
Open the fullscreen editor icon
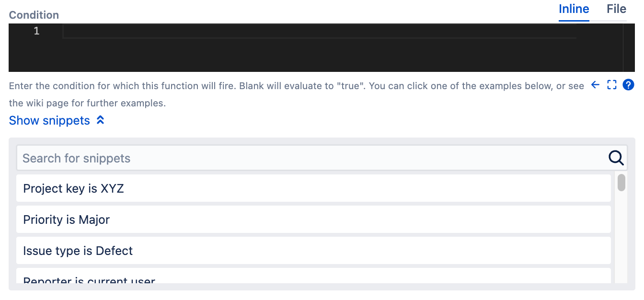click(x=611, y=85)
